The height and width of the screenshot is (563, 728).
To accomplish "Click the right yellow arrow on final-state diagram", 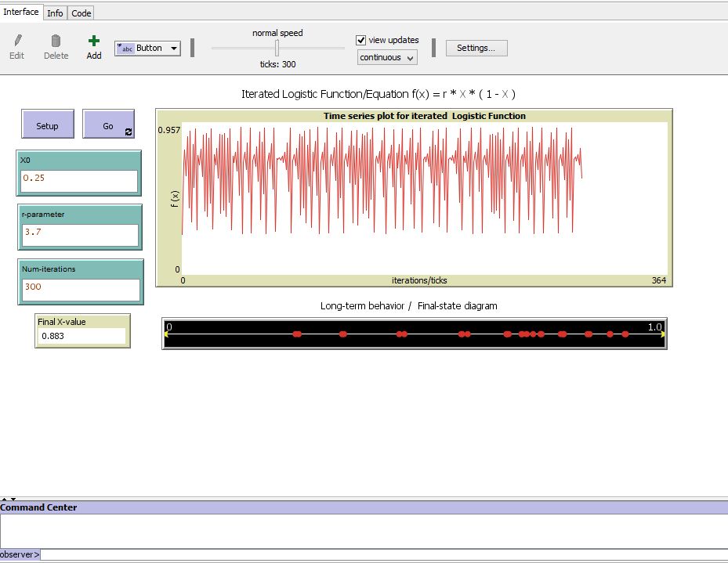I will (x=663, y=334).
